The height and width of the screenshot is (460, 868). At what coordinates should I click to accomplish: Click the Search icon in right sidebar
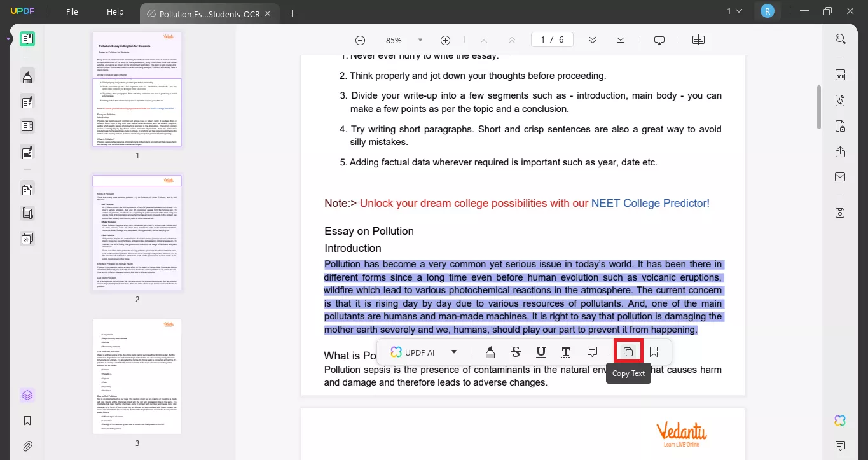point(841,39)
